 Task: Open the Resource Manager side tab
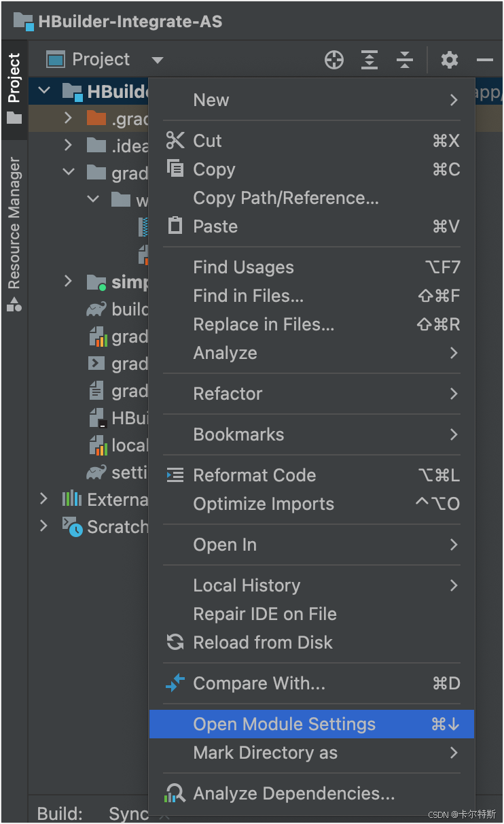[x=14, y=234]
